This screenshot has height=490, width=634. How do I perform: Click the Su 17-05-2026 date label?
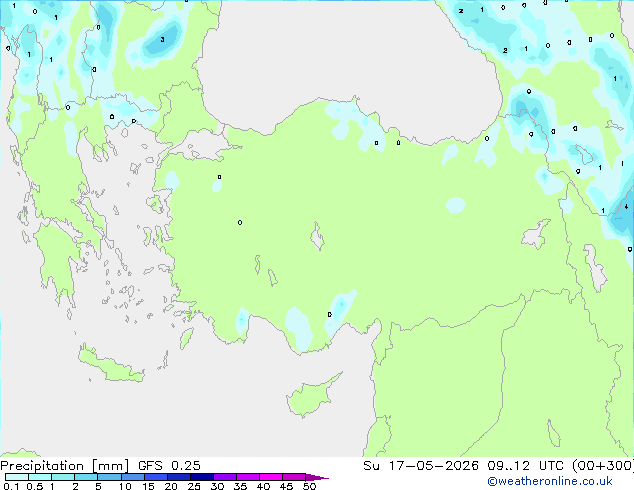(421, 466)
